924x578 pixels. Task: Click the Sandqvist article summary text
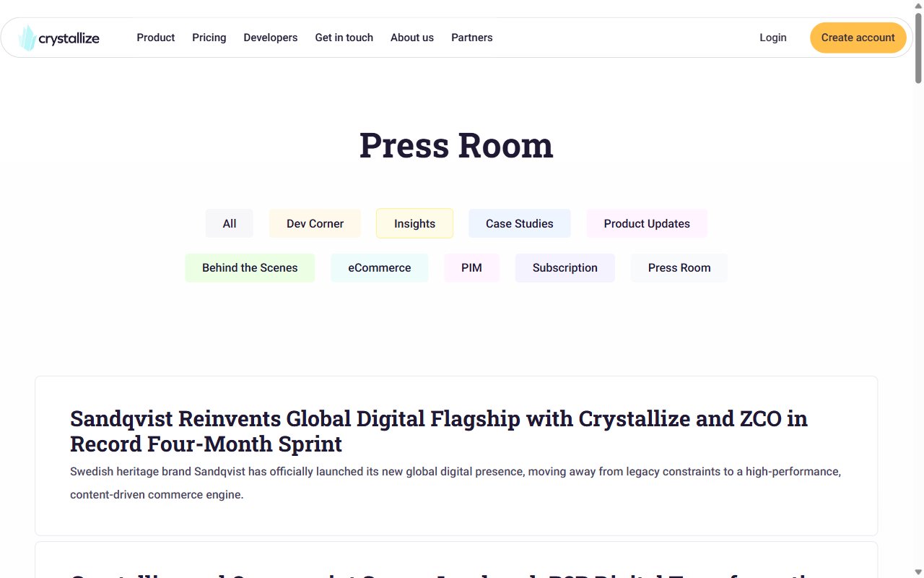click(x=456, y=483)
